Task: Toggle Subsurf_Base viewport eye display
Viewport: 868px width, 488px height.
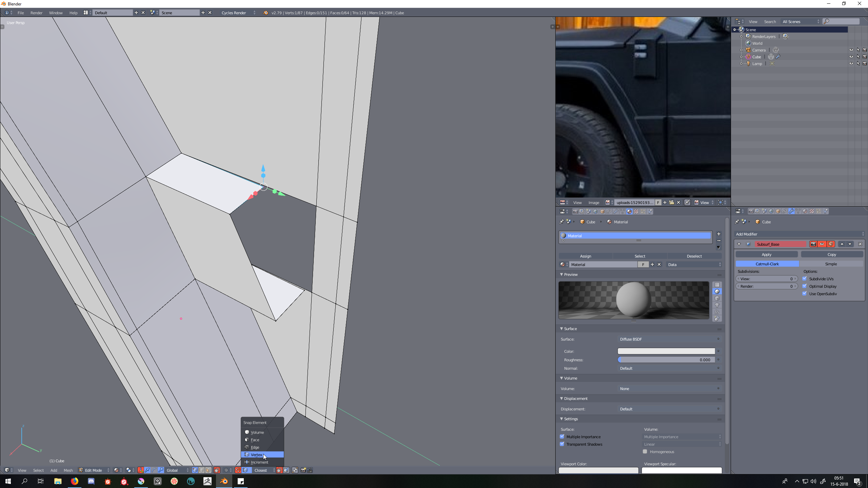Action: (822, 244)
